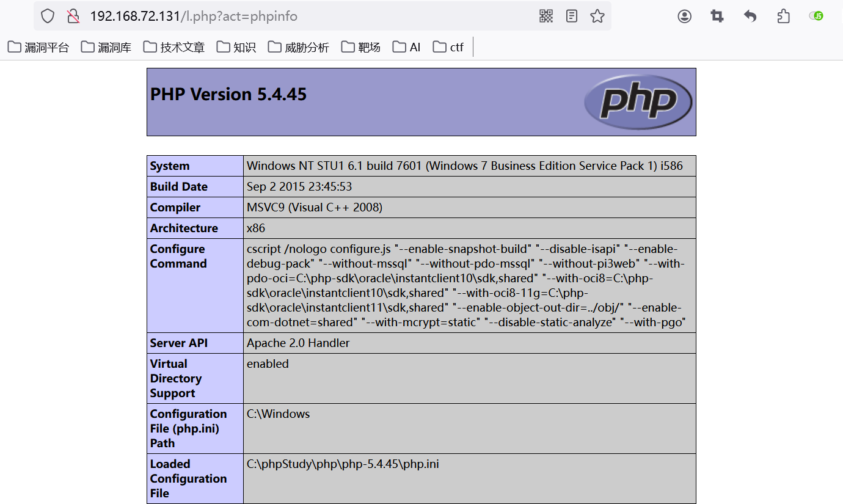The height and width of the screenshot is (504, 843).
Task: Click the Server API label
Action: pyautogui.click(x=179, y=343)
